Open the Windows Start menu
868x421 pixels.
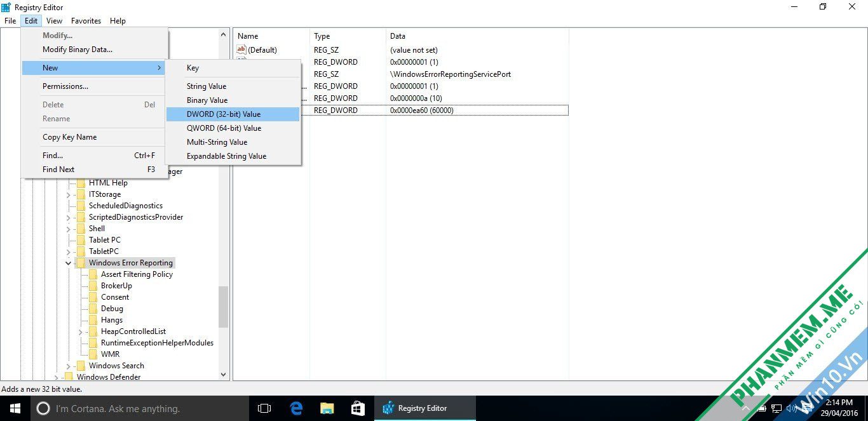pyautogui.click(x=15, y=408)
